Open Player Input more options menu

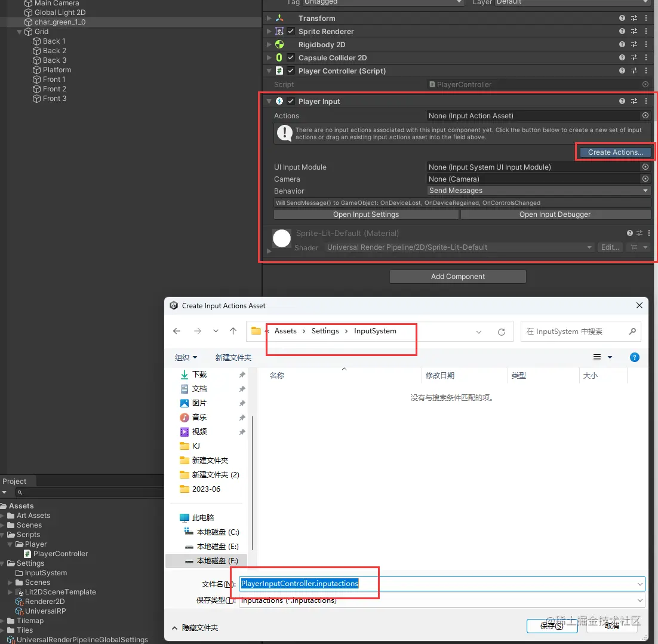pos(646,101)
